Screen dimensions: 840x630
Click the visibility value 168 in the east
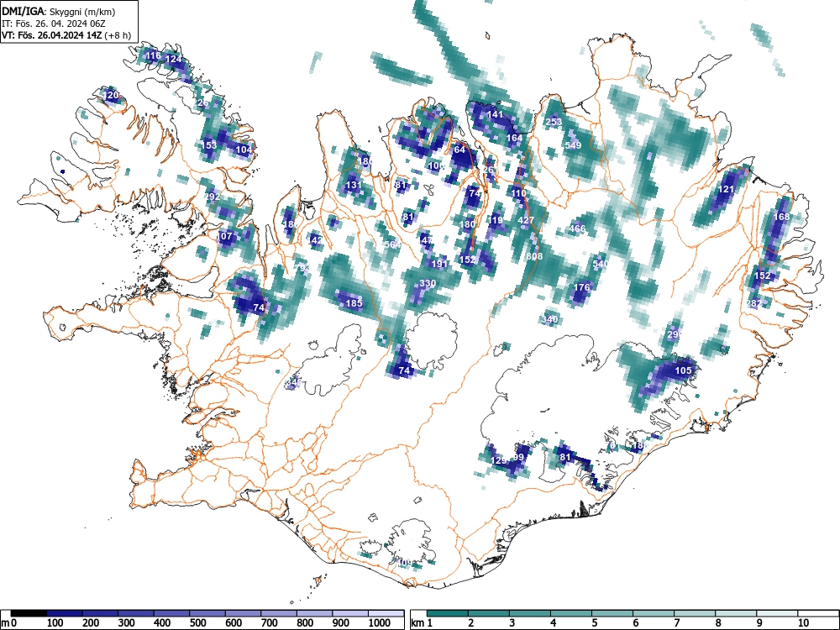coord(781,217)
